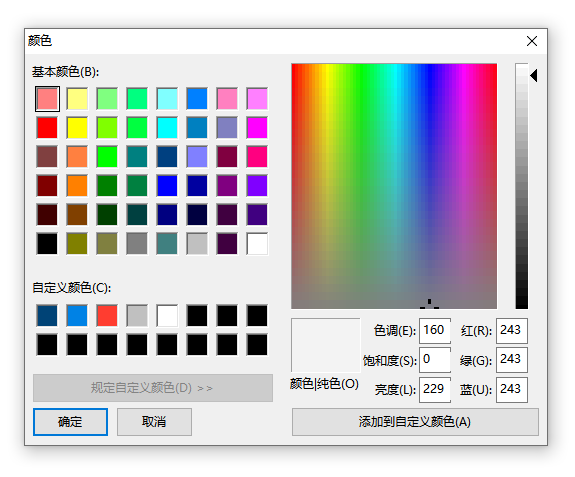Screen dimensions: 575x477
Task: Choose the pure blue basic color swatch
Action: (167, 186)
